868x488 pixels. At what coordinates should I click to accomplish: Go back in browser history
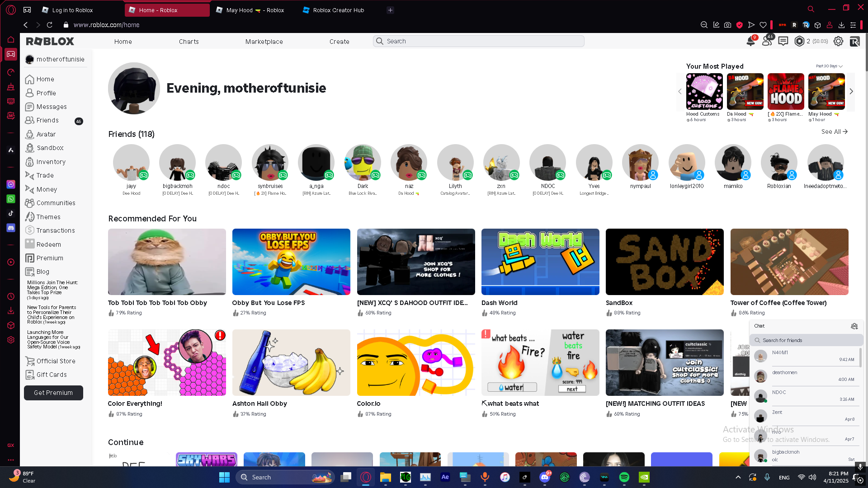[x=26, y=25]
